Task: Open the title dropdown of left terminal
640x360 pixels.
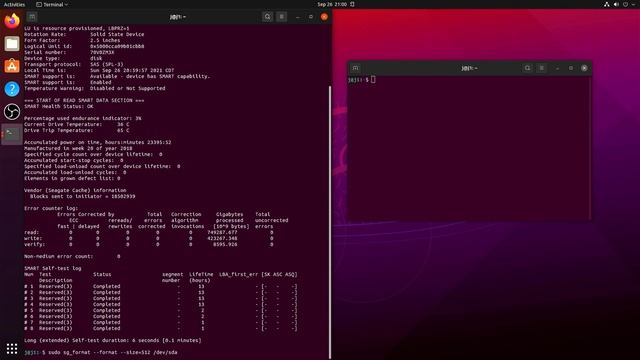Action: (178, 17)
